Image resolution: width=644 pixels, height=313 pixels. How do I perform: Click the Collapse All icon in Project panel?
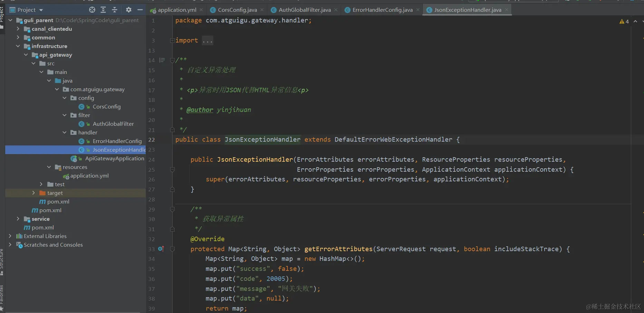click(x=115, y=10)
